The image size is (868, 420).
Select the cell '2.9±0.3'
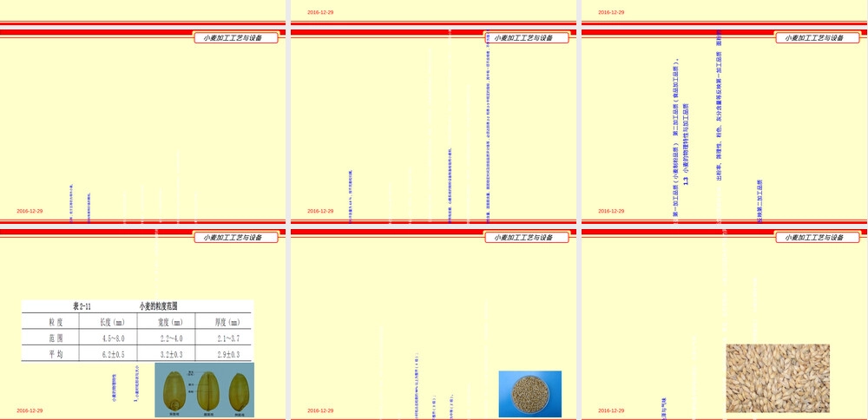point(228,354)
